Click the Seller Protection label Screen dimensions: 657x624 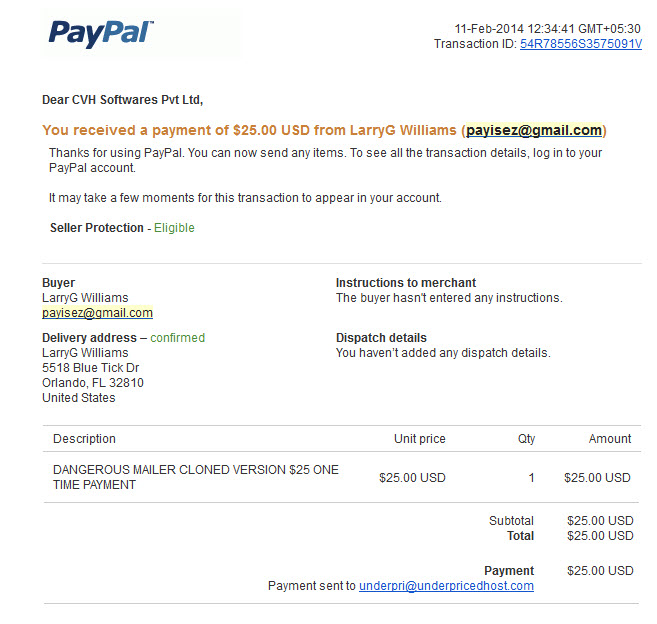click(x=97, y=228)
